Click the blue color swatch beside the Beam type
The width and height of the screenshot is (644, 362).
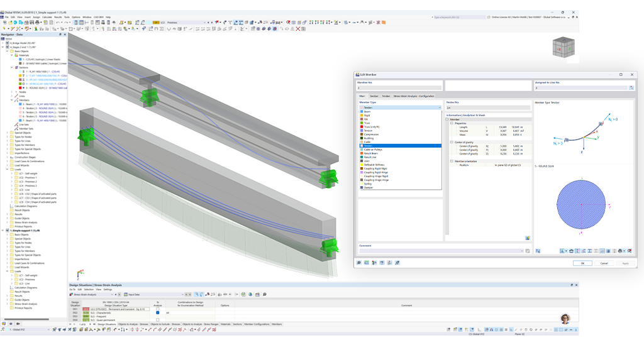coord(361,111)
